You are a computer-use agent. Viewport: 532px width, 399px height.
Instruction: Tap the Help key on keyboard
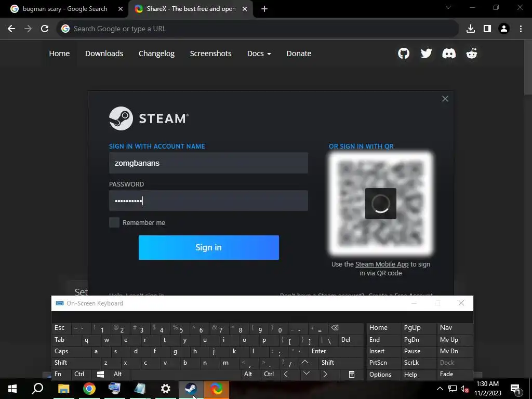point(418,374)
